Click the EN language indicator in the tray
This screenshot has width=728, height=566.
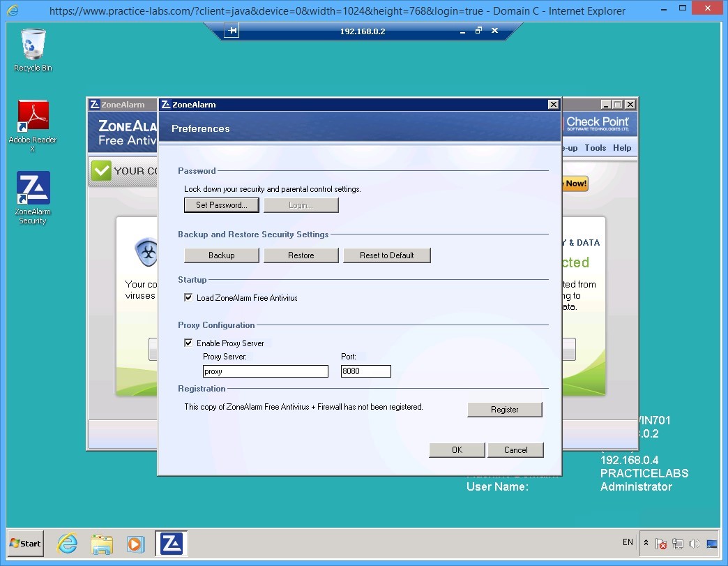pyautogui.click(x=627, y=542)
